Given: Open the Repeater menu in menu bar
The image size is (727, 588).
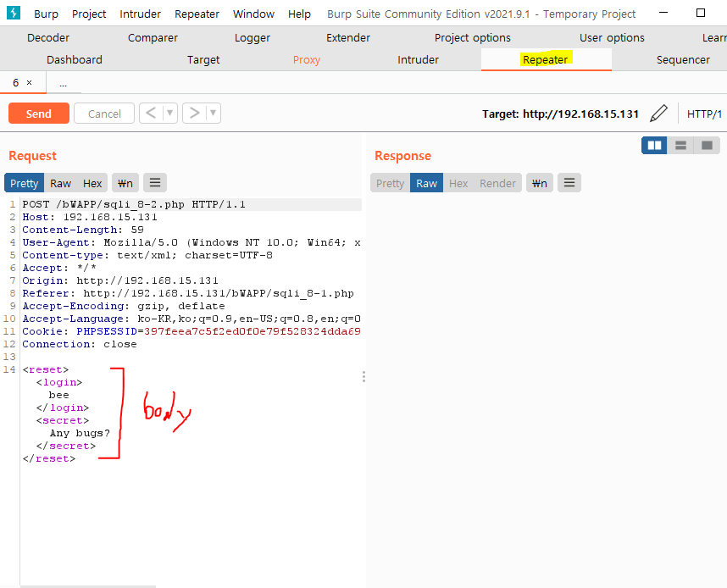Looking at the screenshot, I should tap(197, 14).
